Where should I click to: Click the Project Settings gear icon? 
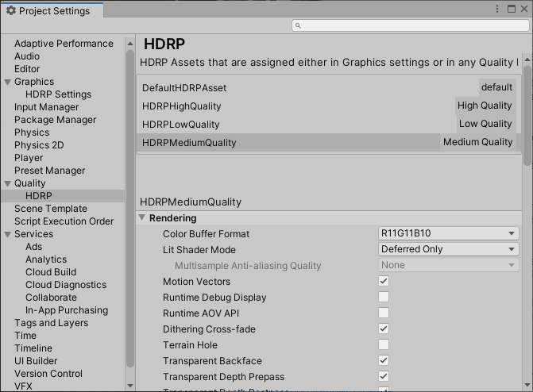coord(11,10)
